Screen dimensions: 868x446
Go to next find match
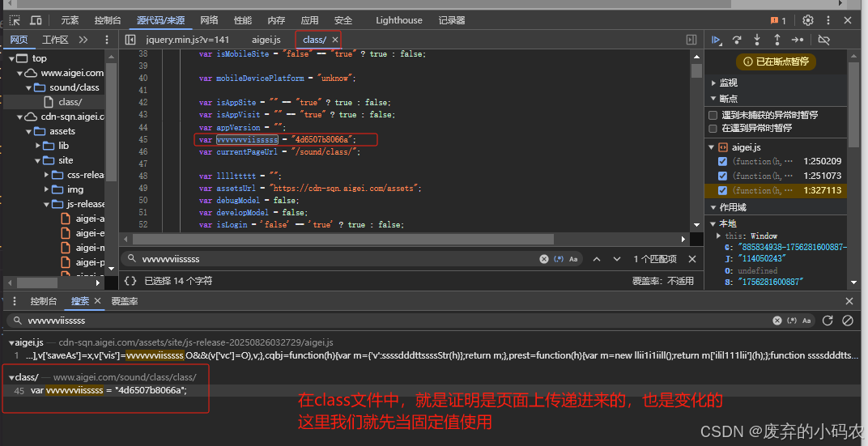[x=617, y=259]
